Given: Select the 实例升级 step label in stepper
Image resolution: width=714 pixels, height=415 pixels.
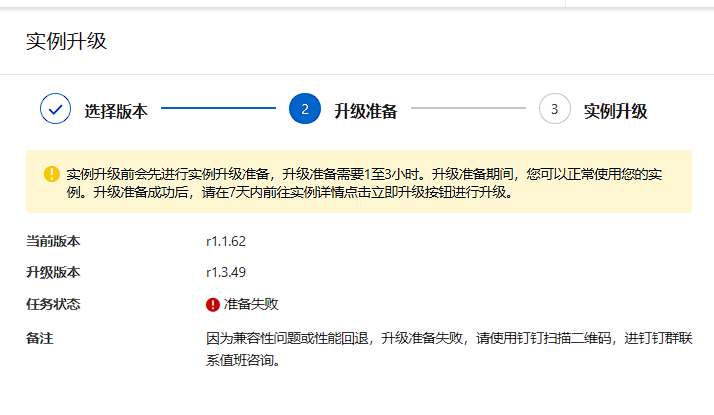Looking at the screenshot, I should [x=616, y=111].
